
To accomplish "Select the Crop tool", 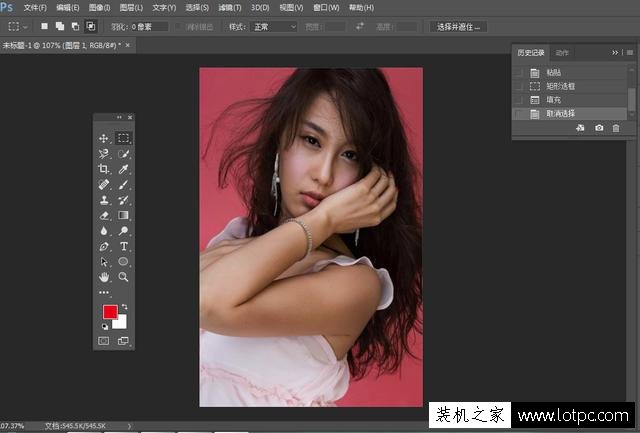I will pos(104,169).
